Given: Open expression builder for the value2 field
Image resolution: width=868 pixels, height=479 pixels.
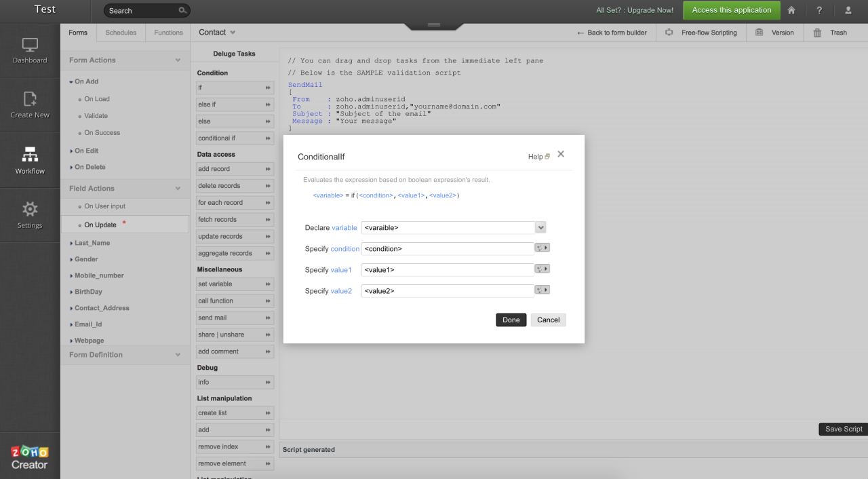Looking at the screenshot, I should 542,290.
